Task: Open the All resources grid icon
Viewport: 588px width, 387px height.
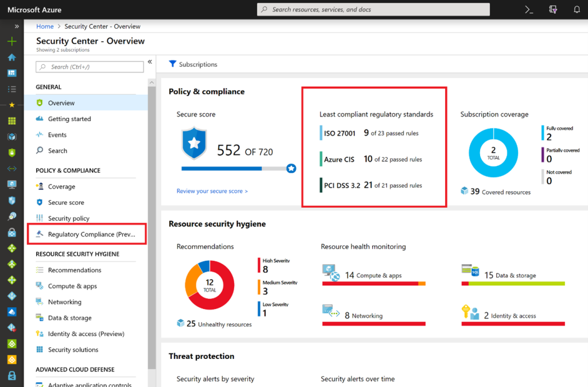Action: [x=11, y=121]
